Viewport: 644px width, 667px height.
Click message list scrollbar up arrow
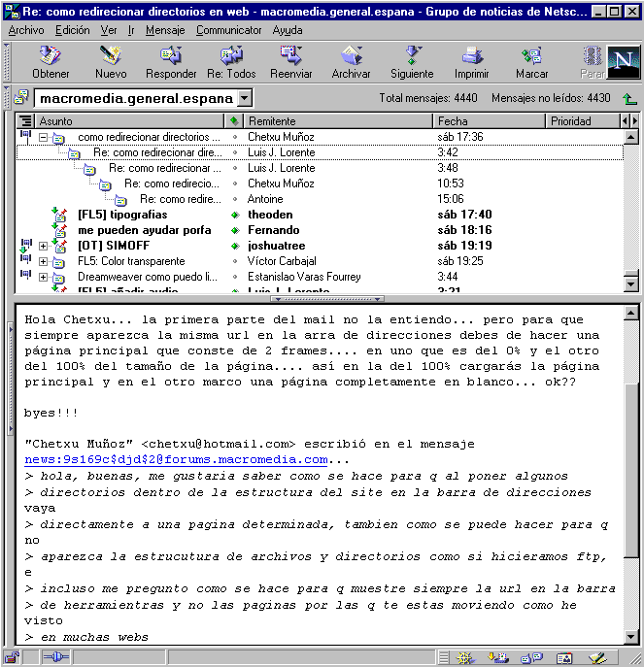(630, 137)
